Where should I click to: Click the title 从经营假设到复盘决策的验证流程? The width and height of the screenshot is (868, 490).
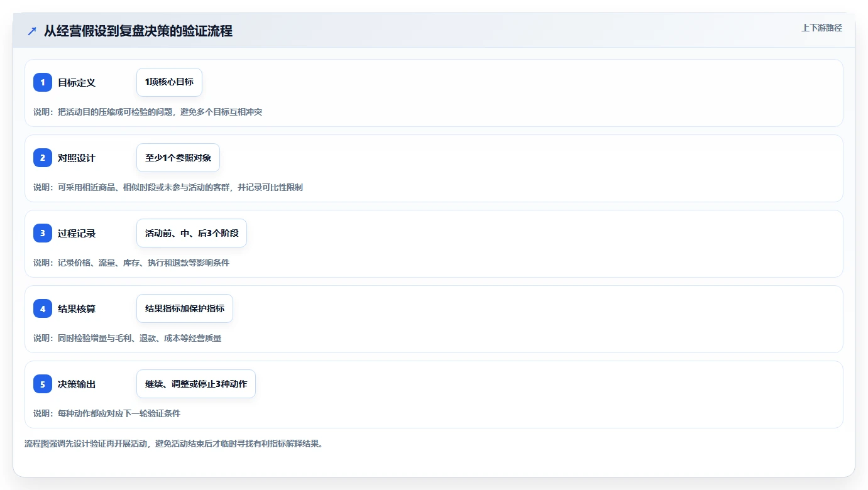[138, 31]
